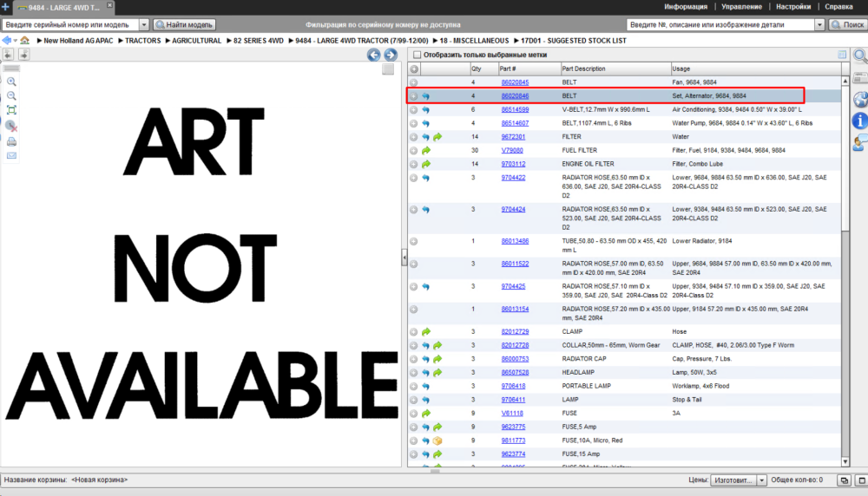
Task: Open part number link 86514607
Action: pyautogui.click(x=515, y=123)
